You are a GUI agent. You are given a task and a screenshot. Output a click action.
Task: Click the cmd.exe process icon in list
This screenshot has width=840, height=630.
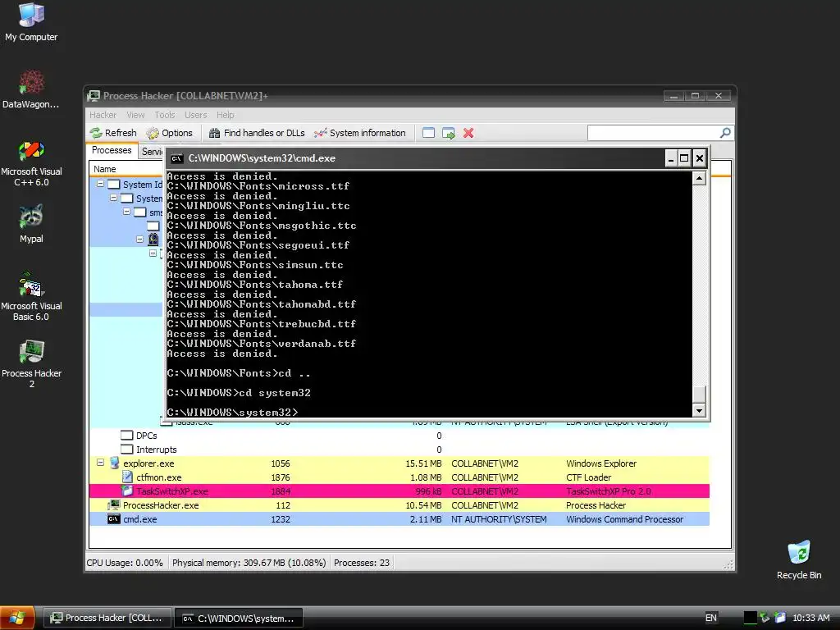pyautogui.click(x=113, y=518)
